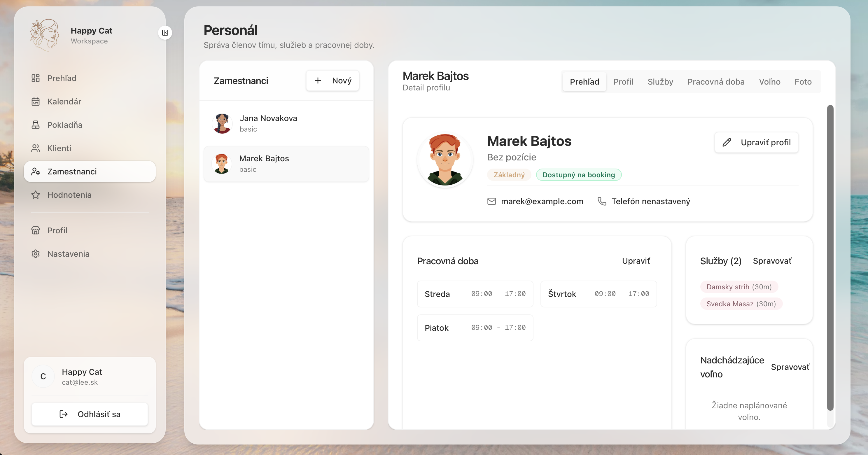The image size is (868, 455).
Task: Click Upraviť in the Pracovná doba card
Action: pyautogui.click(x=636, y=260)
